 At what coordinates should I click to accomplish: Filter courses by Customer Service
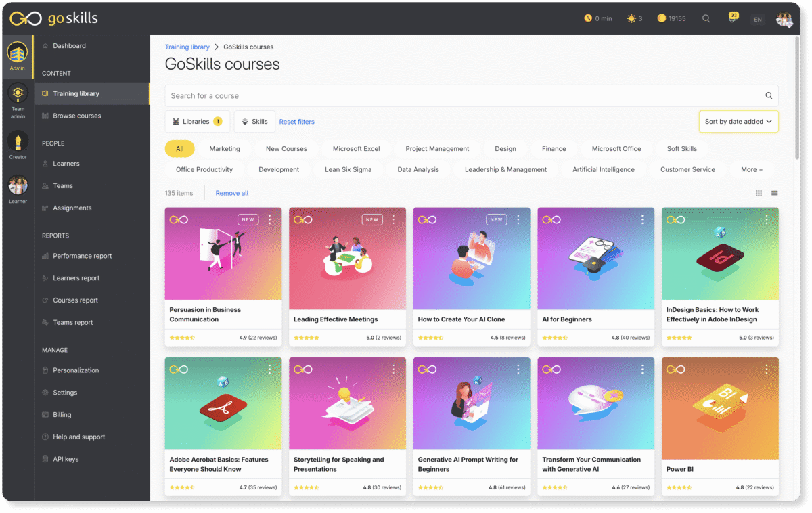click(687, 169)
